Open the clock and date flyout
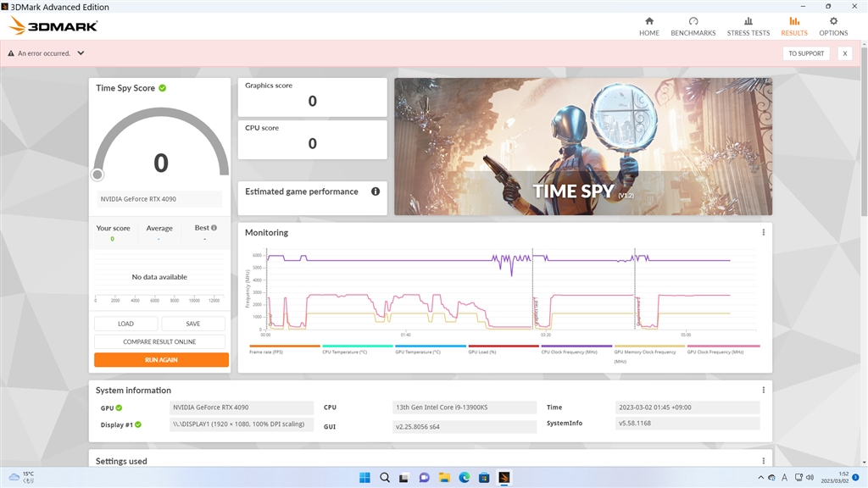 (835, 478)
